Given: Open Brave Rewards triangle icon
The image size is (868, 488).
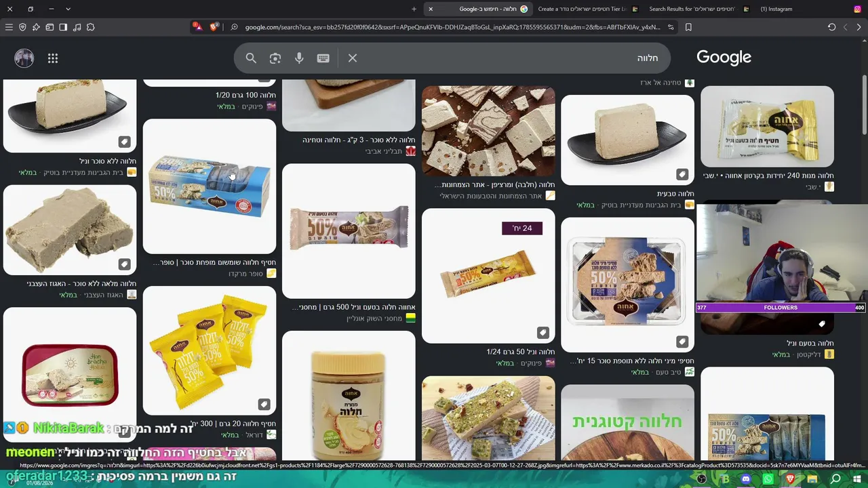Looking at the screenshot, I should tap(197, 27).
